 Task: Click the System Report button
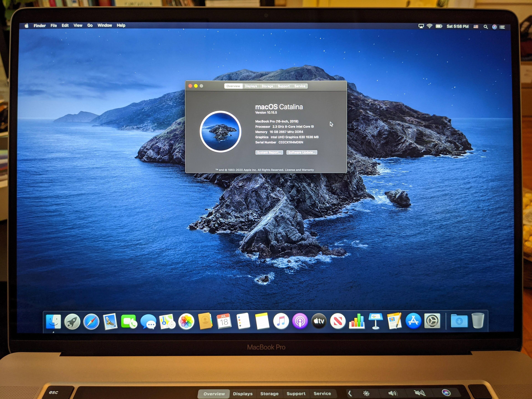269,153
